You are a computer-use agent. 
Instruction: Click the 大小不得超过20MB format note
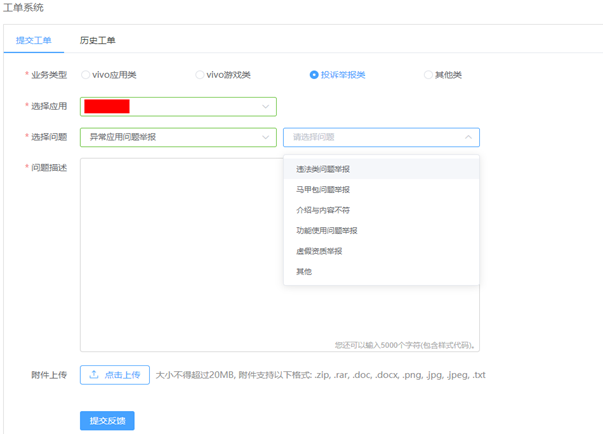click(x=320, y=375)
